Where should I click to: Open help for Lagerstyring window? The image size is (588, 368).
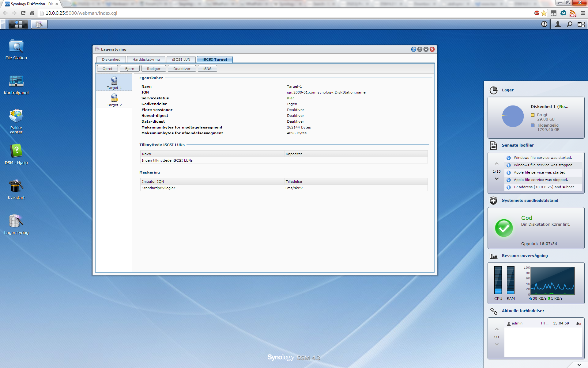[x=413, y=49]
